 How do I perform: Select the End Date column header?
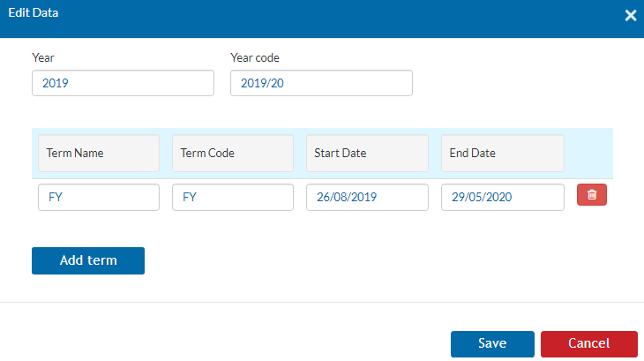502,154
